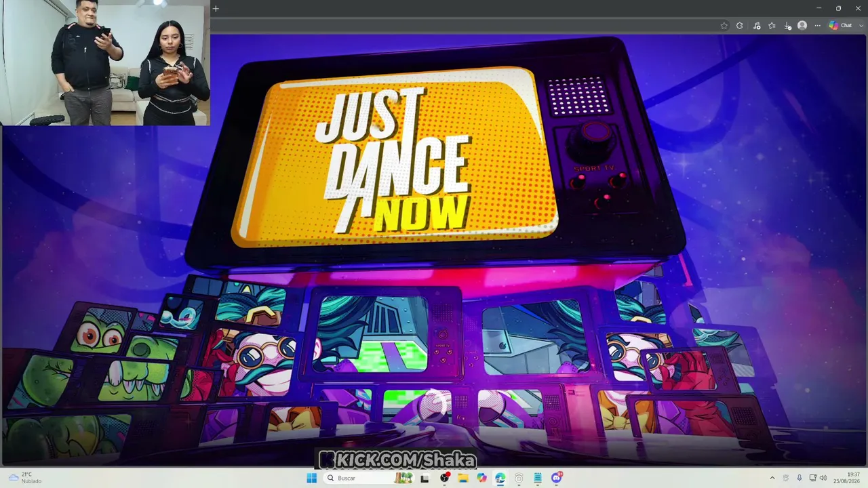This screenshot has height=488, width=868.
Task: Switch to OBS Studio on the taskbar
Action: pyautogui.click(x=444, y=478)
